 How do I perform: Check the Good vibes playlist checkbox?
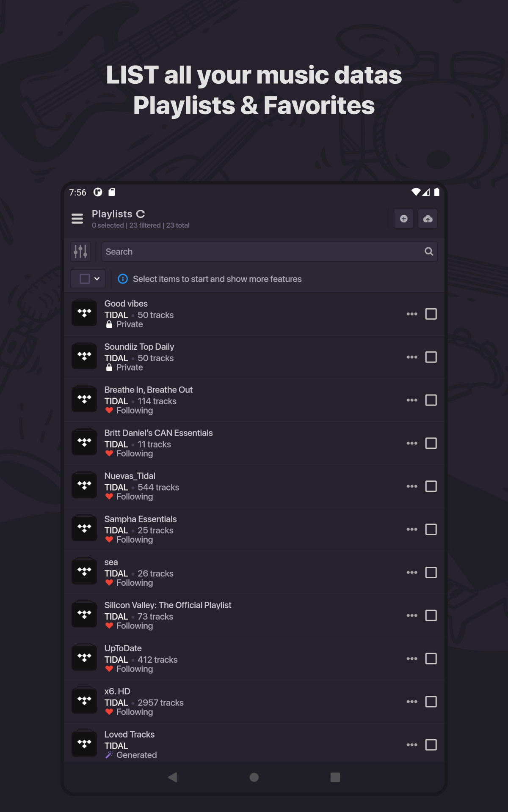431,314
